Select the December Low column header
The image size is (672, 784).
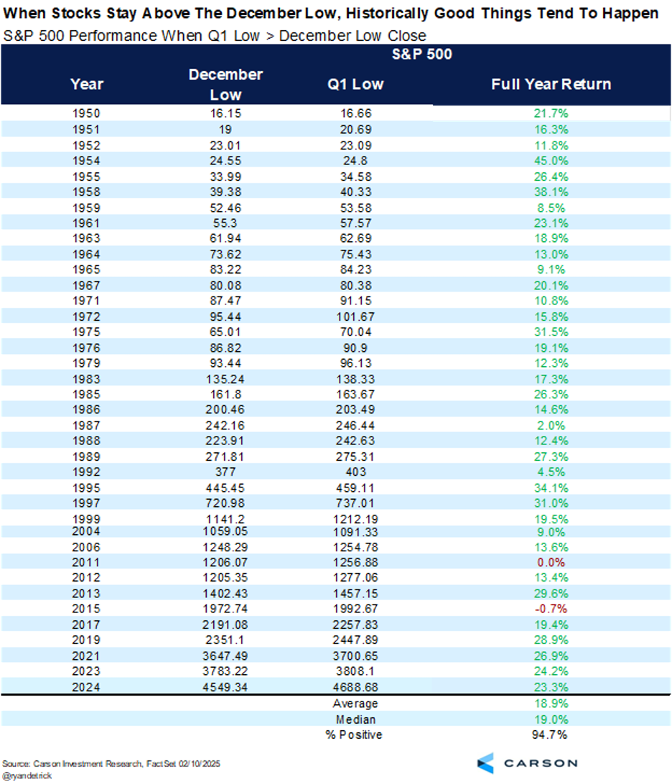[225, 84]
